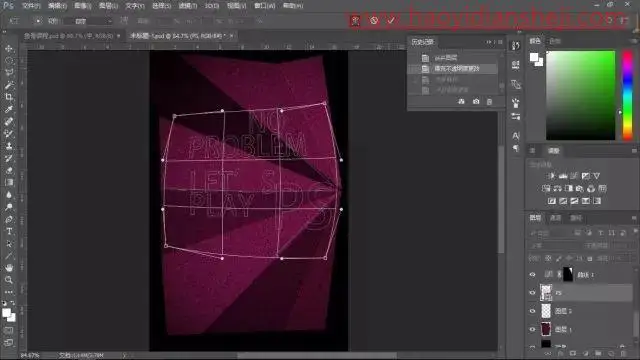Create new snapshot in History panel

476,101
